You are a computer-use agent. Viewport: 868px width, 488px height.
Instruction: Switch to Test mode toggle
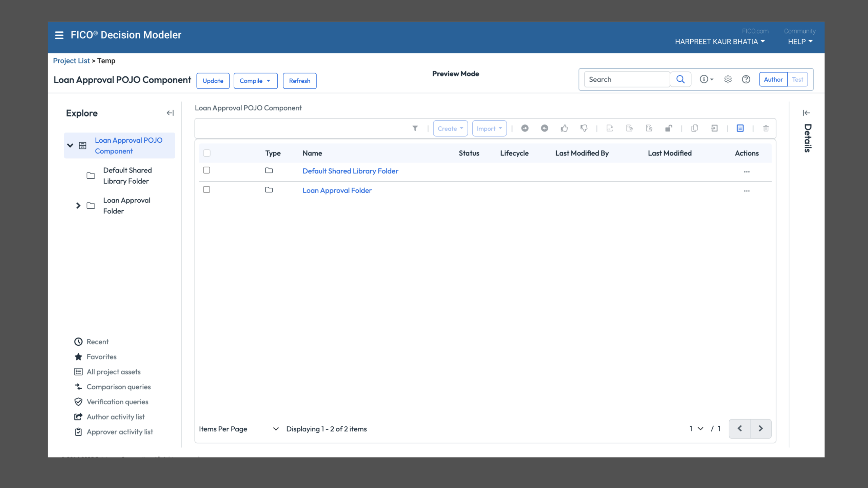coord(797,79)
